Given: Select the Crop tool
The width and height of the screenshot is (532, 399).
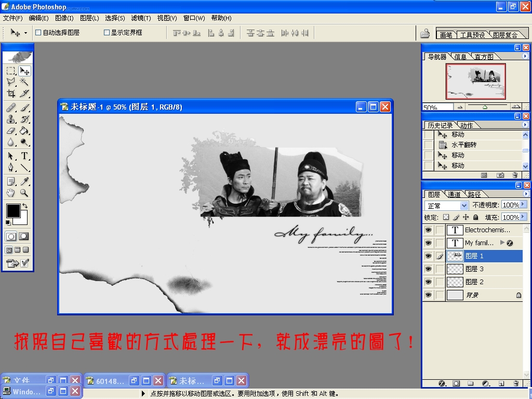Looking at the screenshot, I should pyautogui.click(x=11, y=94).
